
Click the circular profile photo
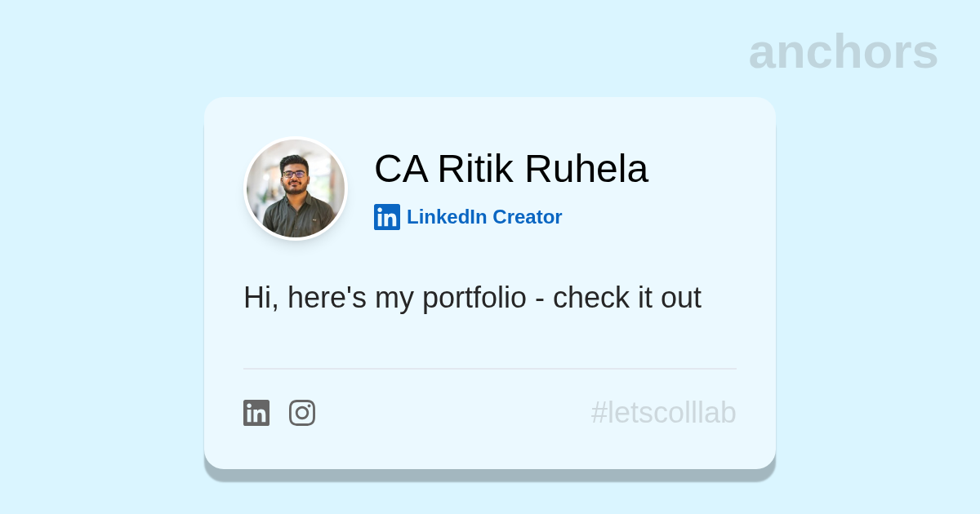296,188
